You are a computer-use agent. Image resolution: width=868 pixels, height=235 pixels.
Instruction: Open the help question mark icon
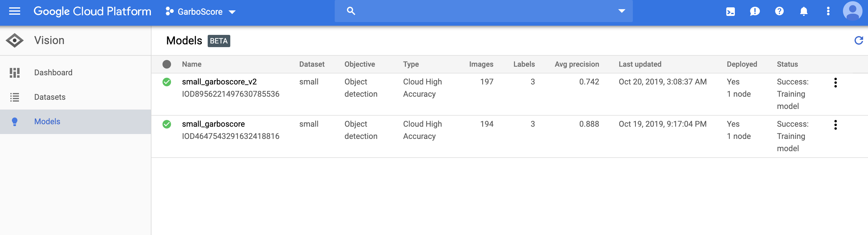click(x=779, y=12)
